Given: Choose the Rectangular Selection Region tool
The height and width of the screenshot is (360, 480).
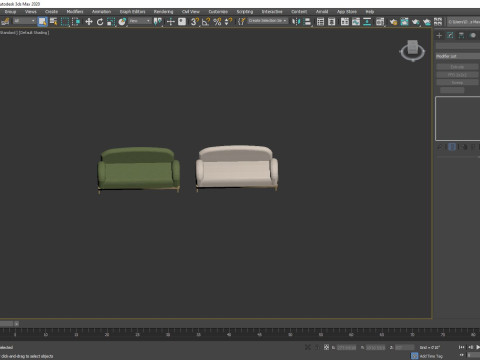Looking at the screenshot, I should pos(65,22).
